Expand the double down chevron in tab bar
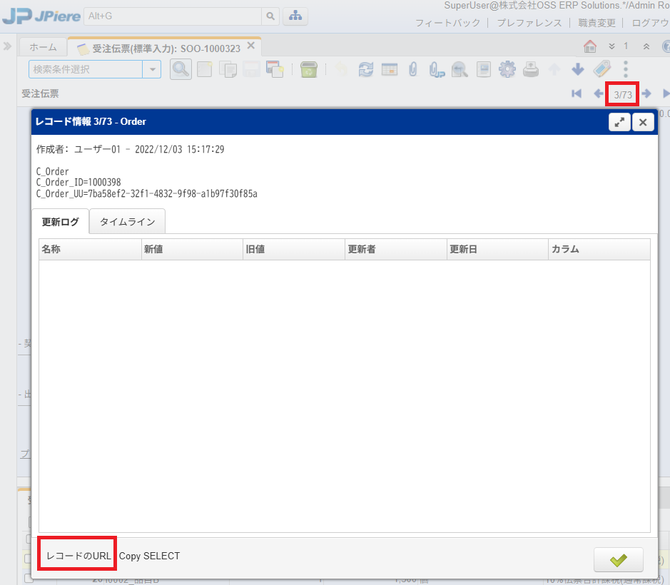 point(612,46)
